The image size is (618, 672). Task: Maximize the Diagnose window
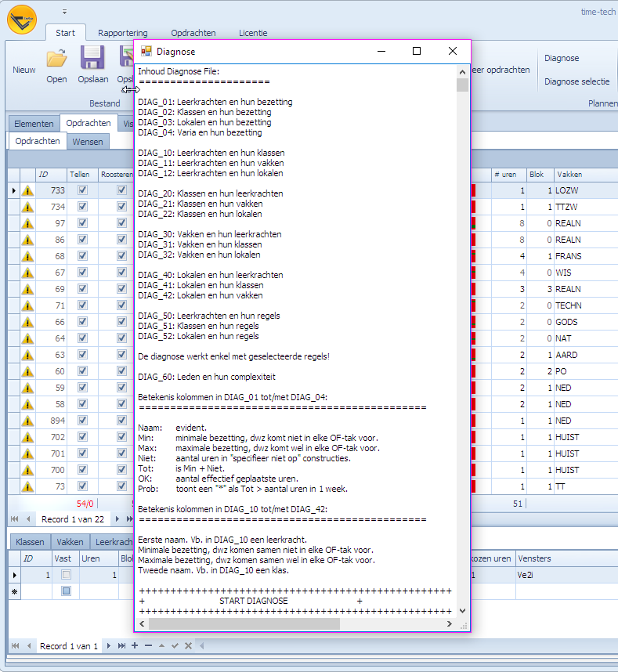tap(417, 51)
